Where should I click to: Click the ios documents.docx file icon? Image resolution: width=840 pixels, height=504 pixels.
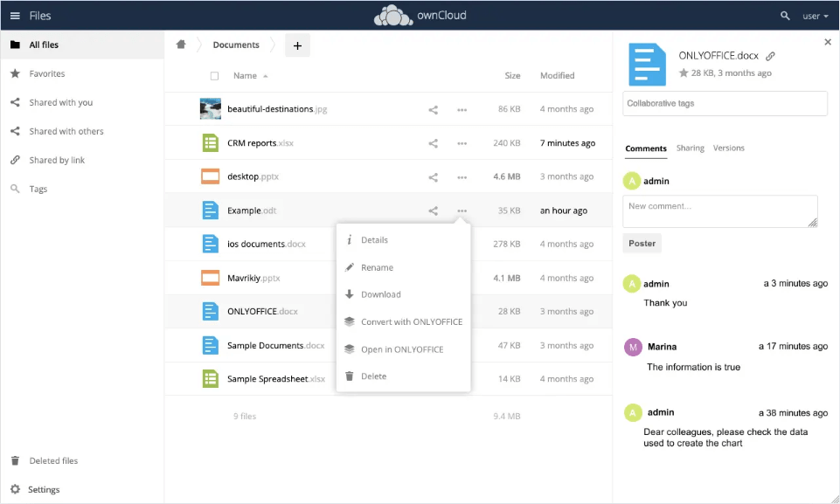pos(210,244)
